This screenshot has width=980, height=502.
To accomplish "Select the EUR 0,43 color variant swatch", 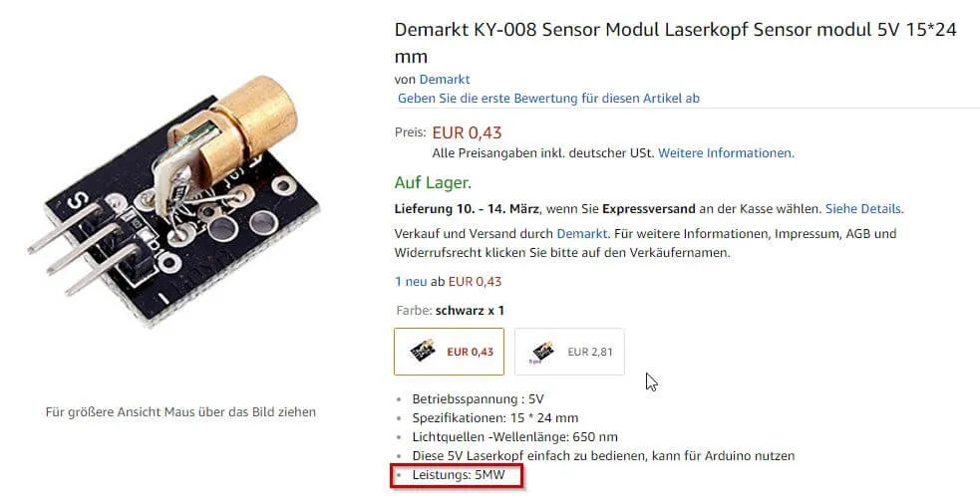I will click(x=449, y=352).
